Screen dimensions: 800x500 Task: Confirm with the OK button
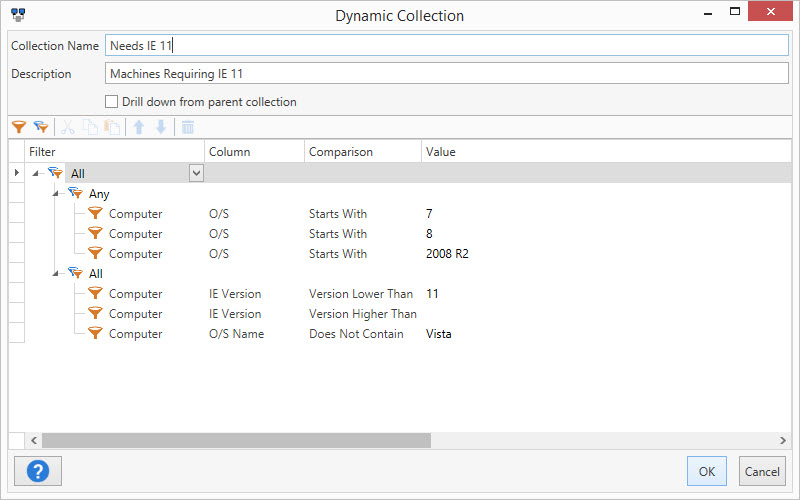point(707,471)
